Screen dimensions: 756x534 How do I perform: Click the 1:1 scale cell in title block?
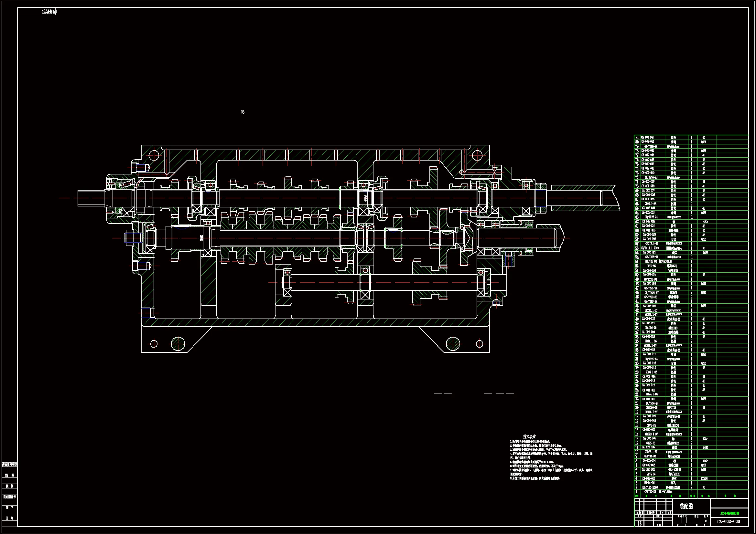pyautogui.click(x=706, y=521)
